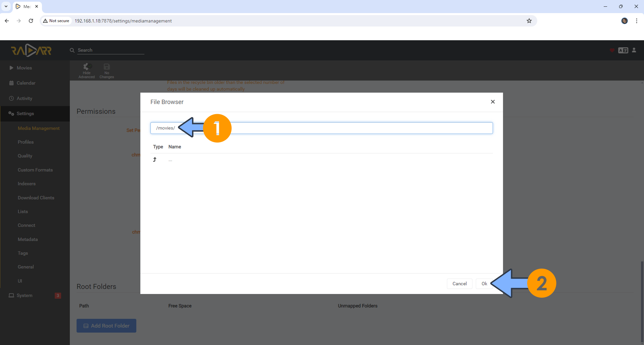Select Quality in the Settings sidebar
This screenshot has width=644, height=345.
coord(25,156)
